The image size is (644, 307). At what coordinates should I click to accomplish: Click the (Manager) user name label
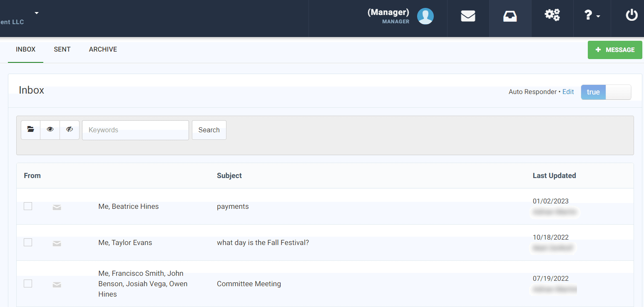(x=388, y=12)
